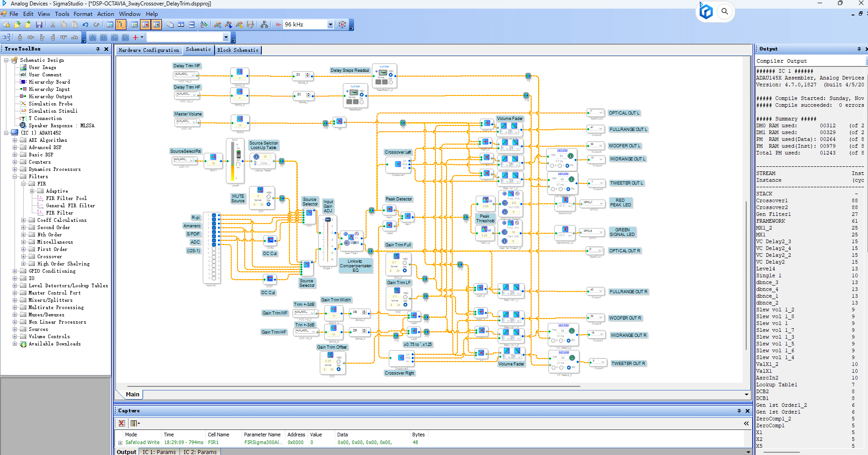Expand the Coeff Calculations tree node
868x455 pixels.
click(23, 220)
